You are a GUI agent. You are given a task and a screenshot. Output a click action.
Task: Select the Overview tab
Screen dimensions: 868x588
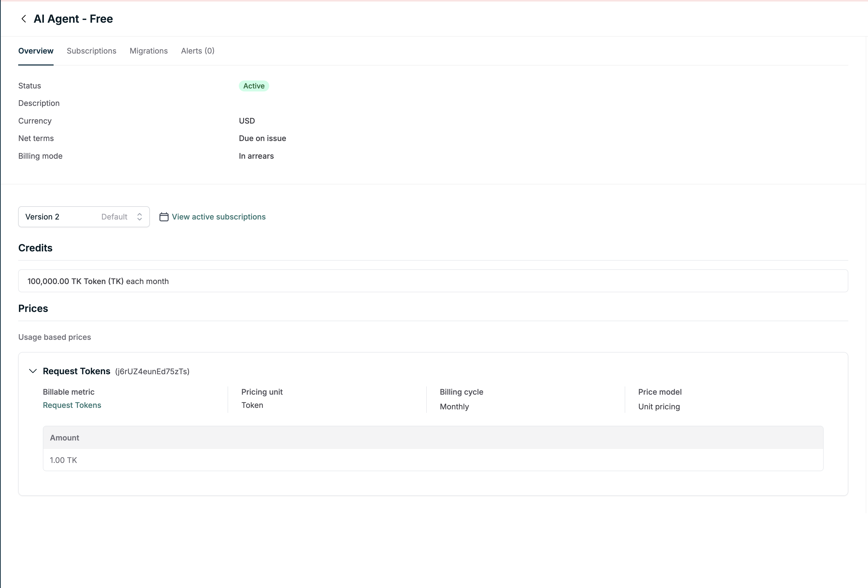(36, 51)
